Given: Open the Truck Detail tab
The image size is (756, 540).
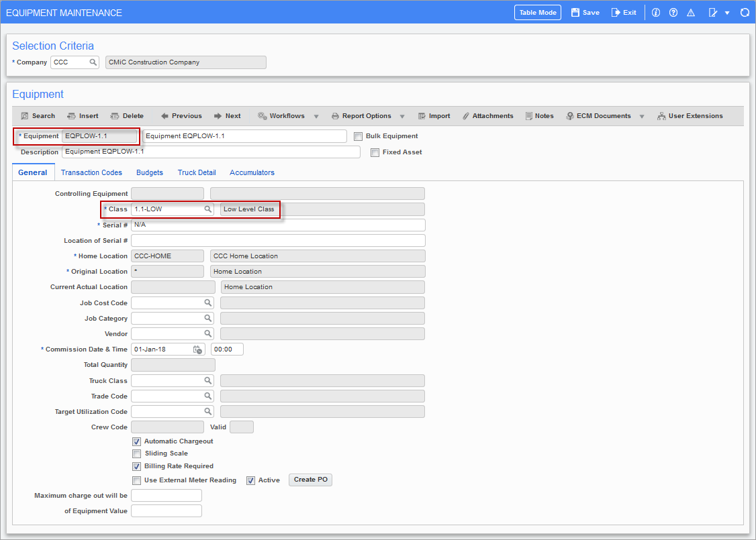Looking at the screenshot, I should pyautogui.click(x=197, y=172).
